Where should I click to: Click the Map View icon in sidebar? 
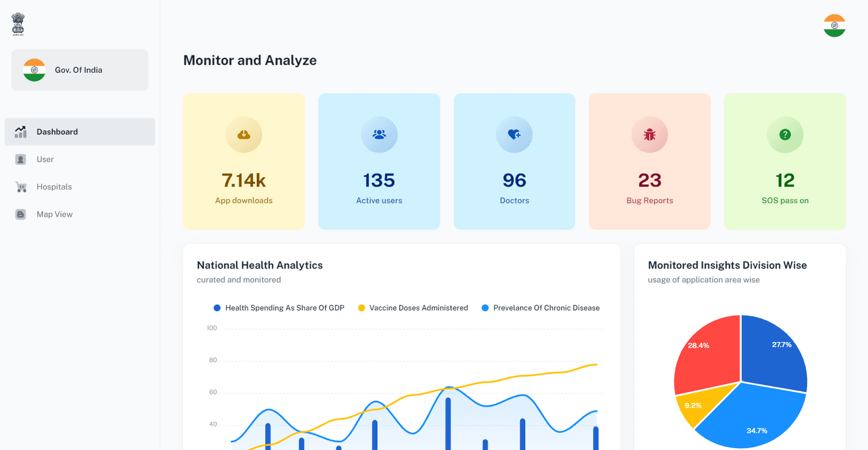[x=20, y=214]
